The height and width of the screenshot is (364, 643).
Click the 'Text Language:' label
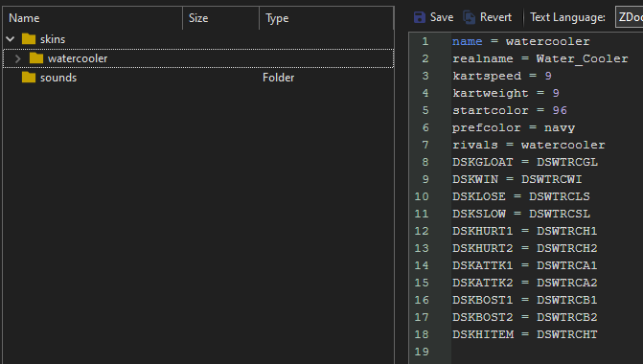pyautogui.click(x=567, y=17)
